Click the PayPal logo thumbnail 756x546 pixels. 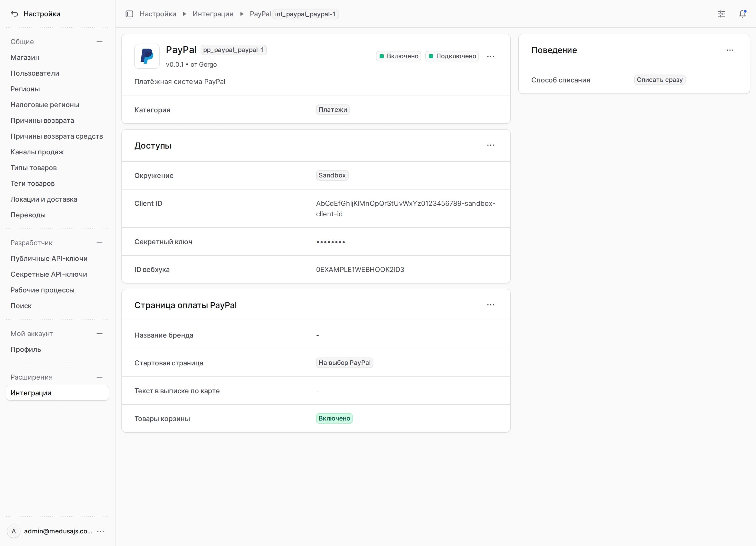tap(147, 56)
